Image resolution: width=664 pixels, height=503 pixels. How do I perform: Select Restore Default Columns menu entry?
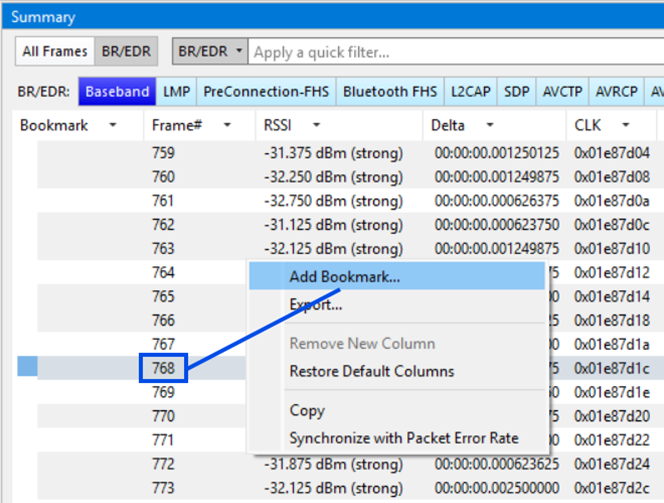tap(397, 371)
